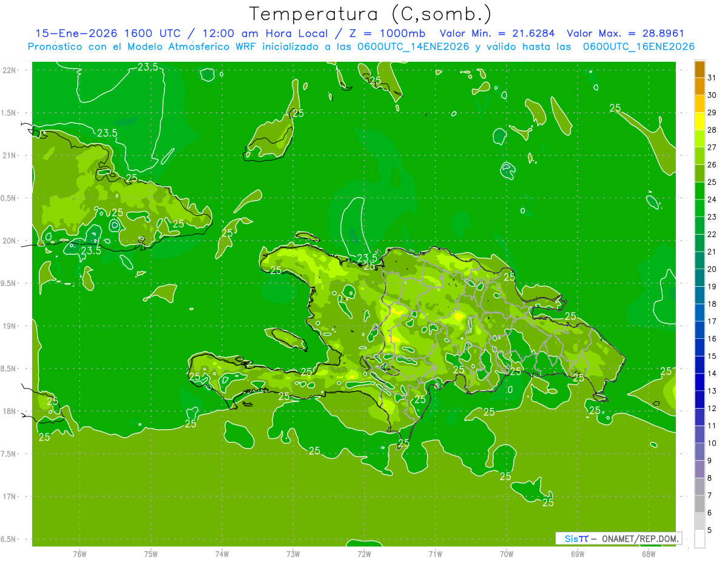Click the legend swatch between 24 and 25

click(699, 190)
